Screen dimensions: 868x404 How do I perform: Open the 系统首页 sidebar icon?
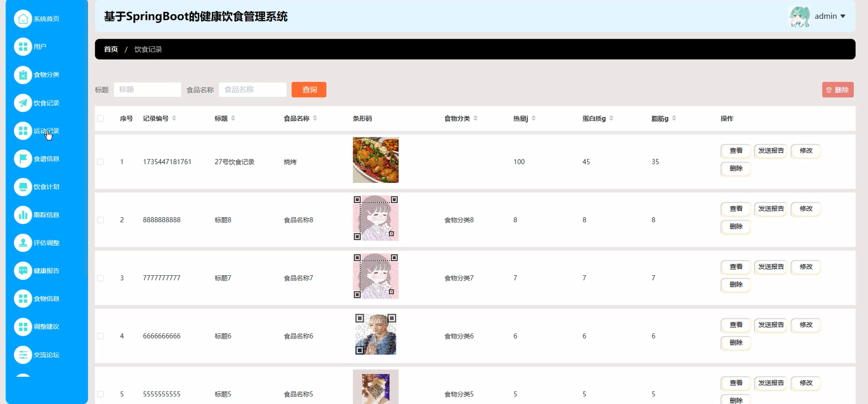click(23, 18)
